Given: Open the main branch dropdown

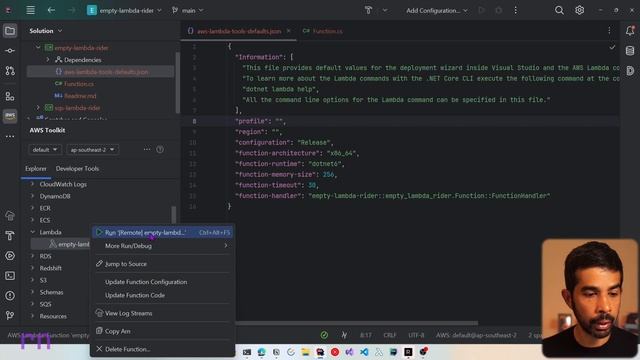Looking at the screenshot, I should pyautogui.click(x=187, y=11).
